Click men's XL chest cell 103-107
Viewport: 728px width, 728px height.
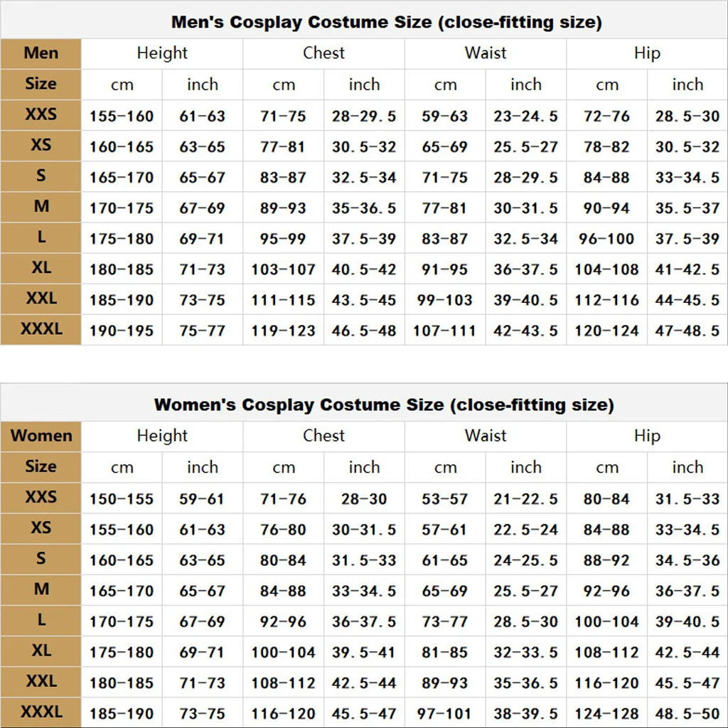[283, 269]
